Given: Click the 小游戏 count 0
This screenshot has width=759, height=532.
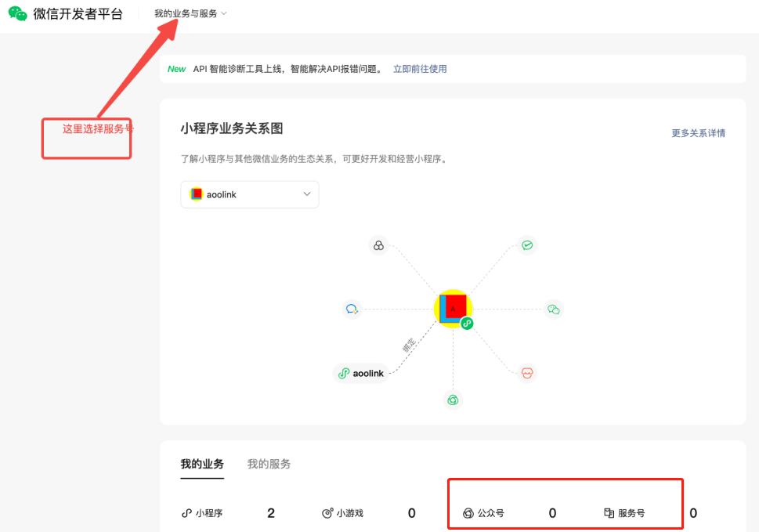Looking at the screenshot, I should pos(411,513).
